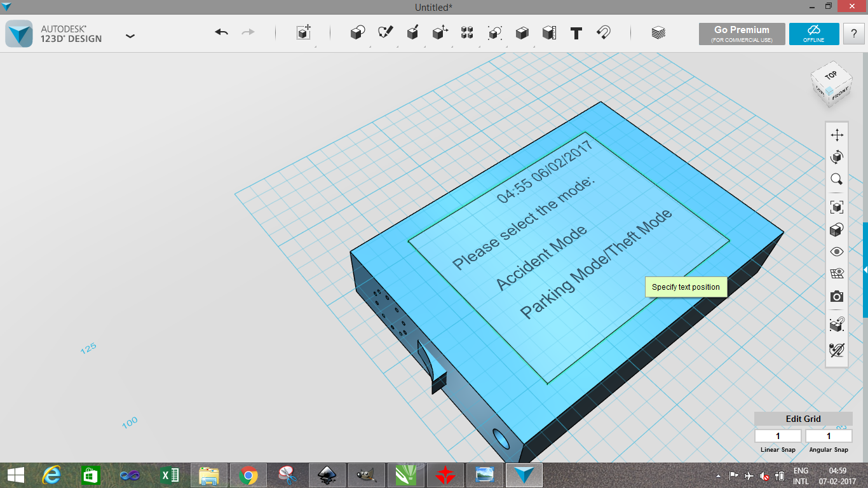Click the Autodesk 123D Design logo
868x488 pixels.
pos(19,34)
